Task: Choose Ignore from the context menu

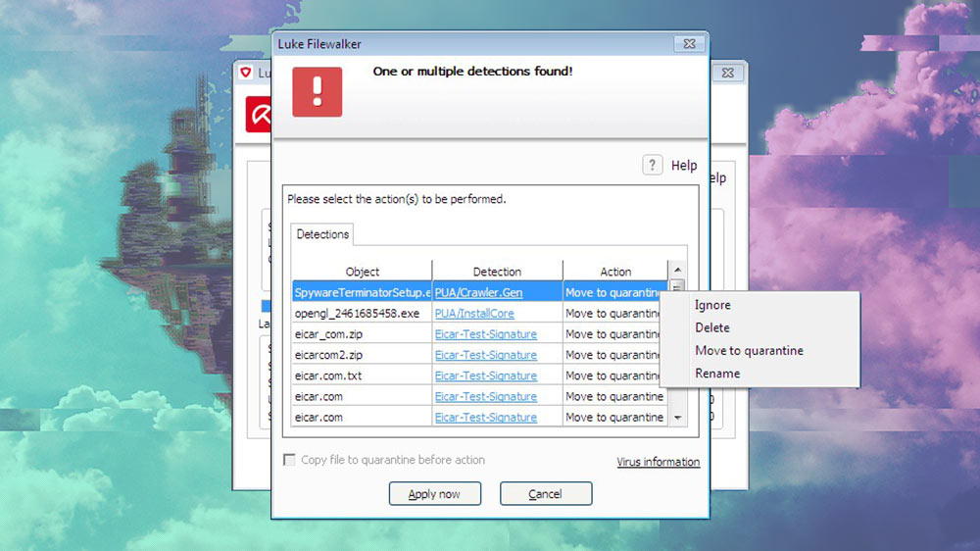Action: [x=712, y=305]
